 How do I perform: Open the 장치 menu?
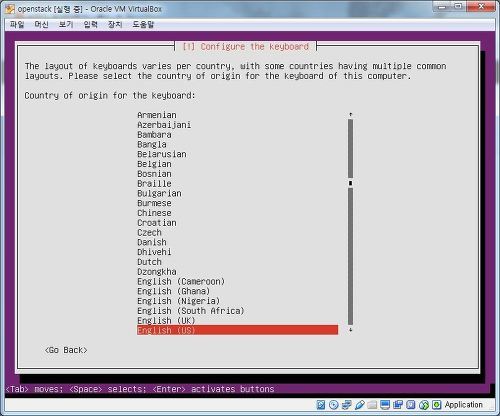(x=115, y=24)
